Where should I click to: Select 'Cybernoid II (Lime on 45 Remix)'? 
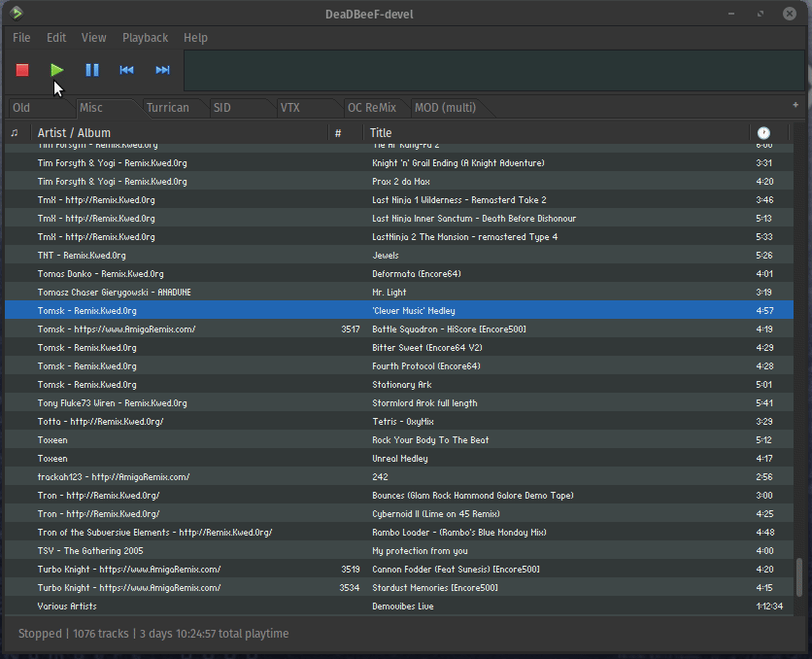pos(399,514)
